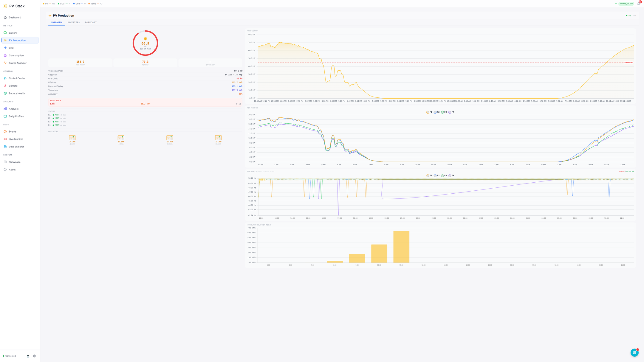Open the floating control sliders button
Image resolution: width=644 pixels, height=362 pixels.
click(634, 352)
